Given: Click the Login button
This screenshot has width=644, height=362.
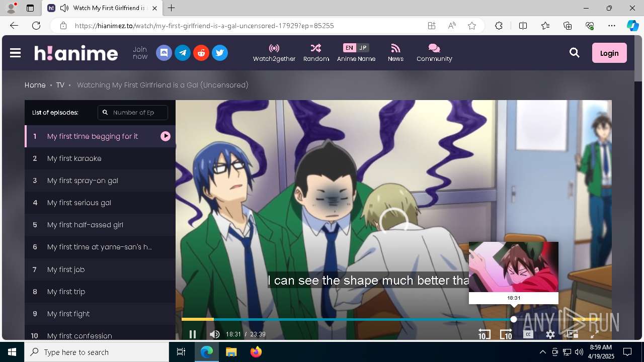Looking at the screenshot, I should (609, 53).
